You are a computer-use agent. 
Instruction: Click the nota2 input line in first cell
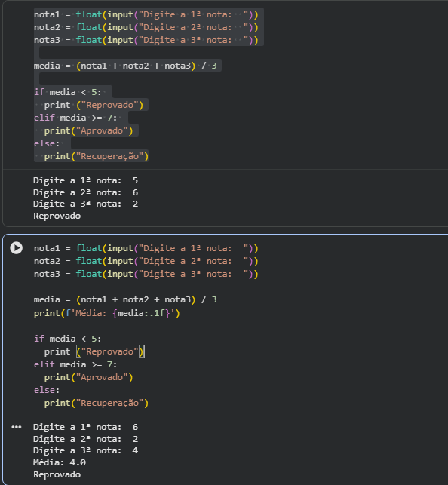pos(146,27)
